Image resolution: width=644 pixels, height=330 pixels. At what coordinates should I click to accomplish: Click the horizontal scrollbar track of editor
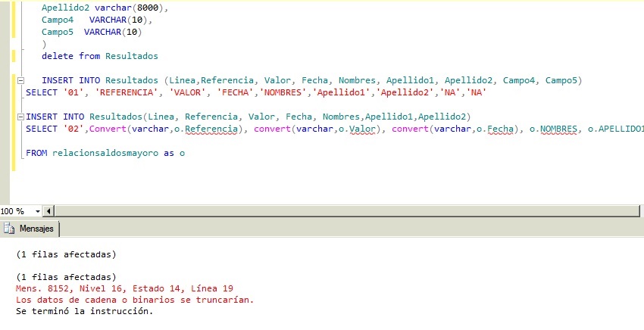341,211
